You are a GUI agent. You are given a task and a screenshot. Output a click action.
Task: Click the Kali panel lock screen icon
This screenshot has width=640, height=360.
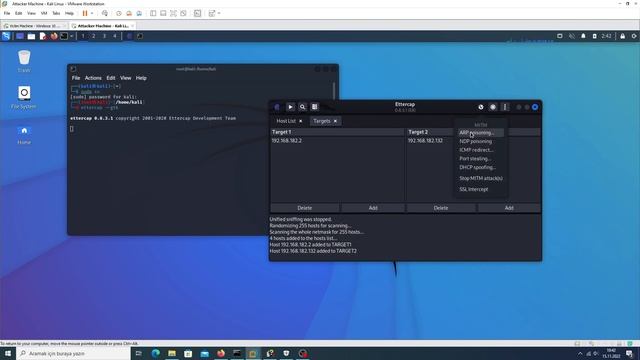click(x=622, y=36)
